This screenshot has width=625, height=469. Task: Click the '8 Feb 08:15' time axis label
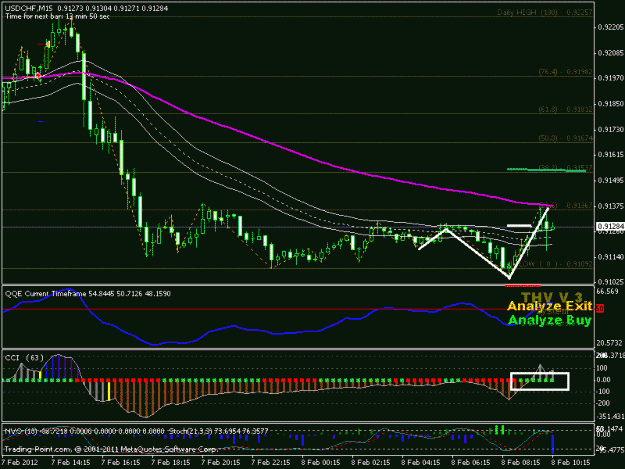click(x=521, y=462)
